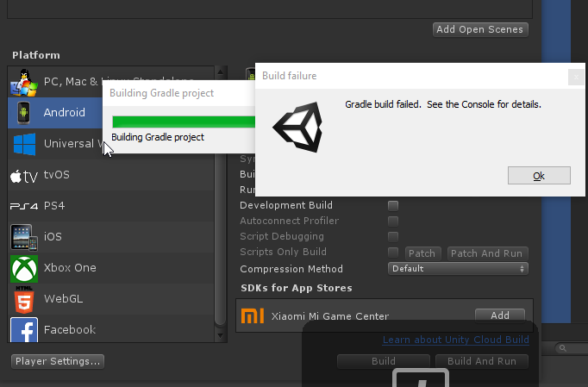Open Player Settings

pos(58,361)
